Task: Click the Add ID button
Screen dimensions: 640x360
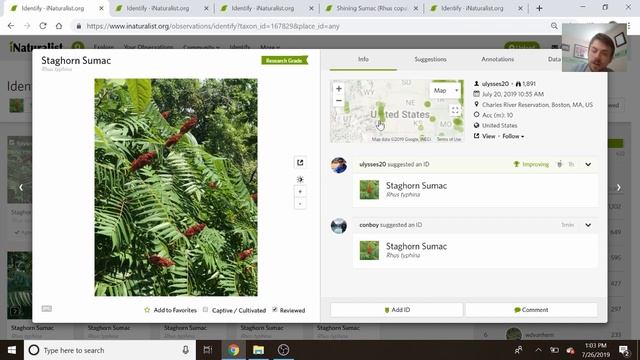Action: point(397,310)
